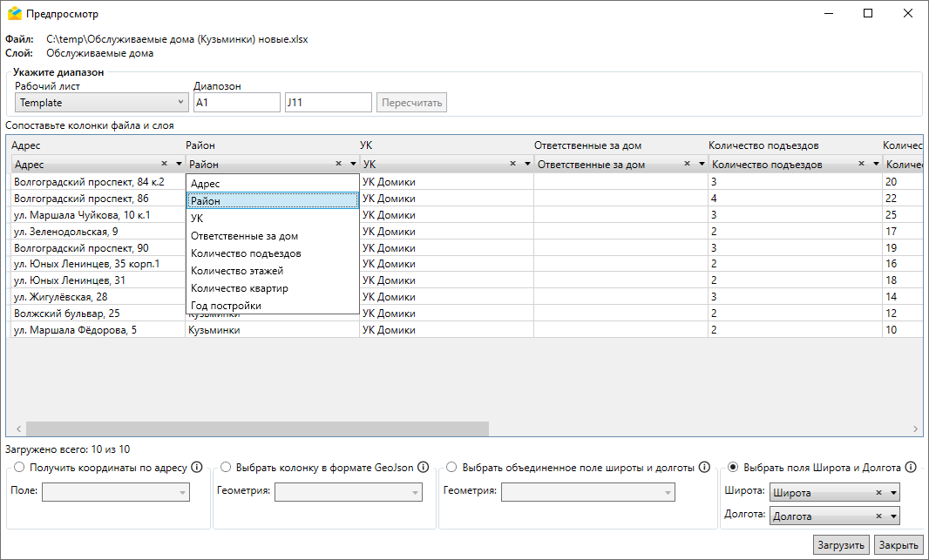Open the Рабочий лист Template dropdown
The height and width of the screenshot is (560, 929).
pyautogui.click(x=101, y=103)
